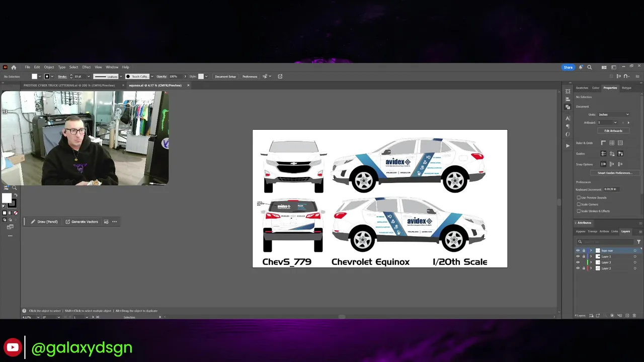
Task: Click Layer 1 target circle
Action: pos(635,256)
